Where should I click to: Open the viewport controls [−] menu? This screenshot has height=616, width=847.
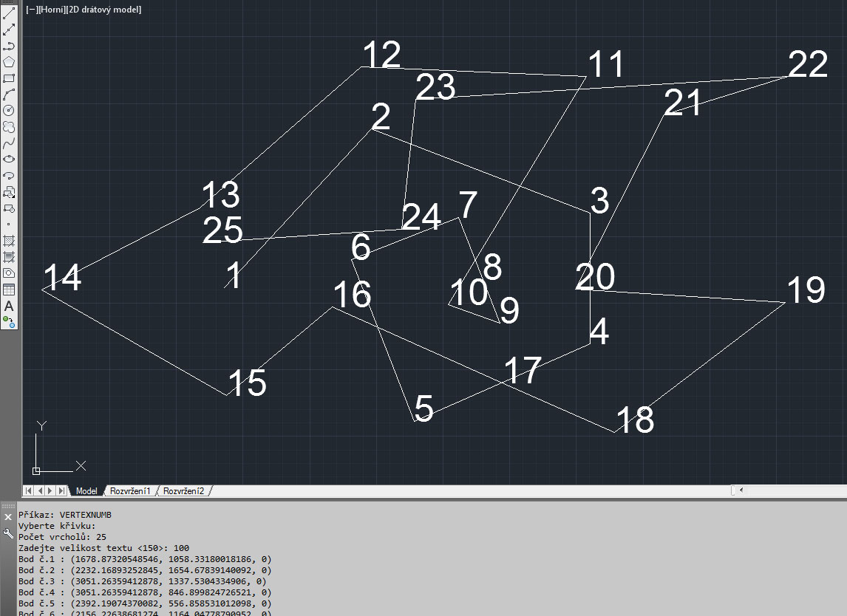tap(33, 10)
